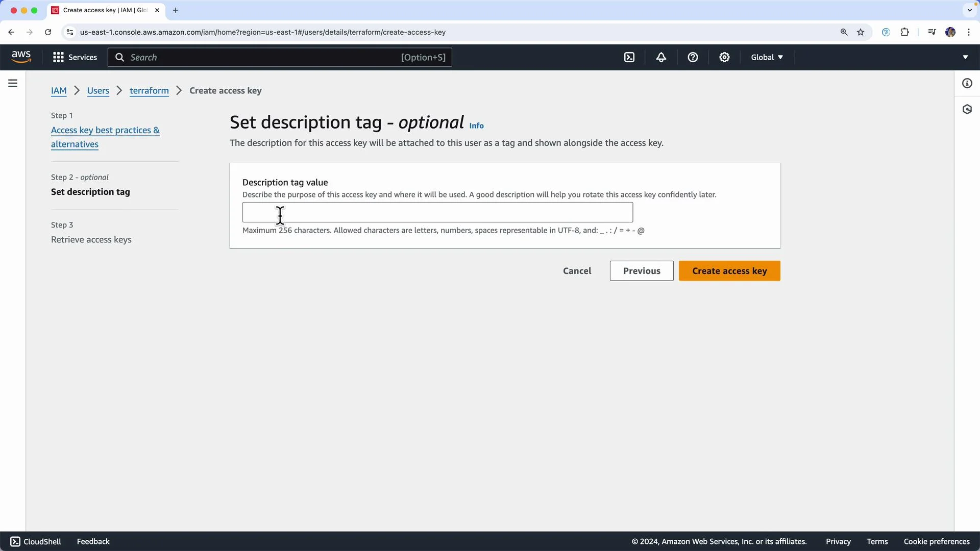Image resolution: width=980 pixels, height=551 pixels.
Task: Open CloudShell in the footer
Action: click(x=36, y=541)
